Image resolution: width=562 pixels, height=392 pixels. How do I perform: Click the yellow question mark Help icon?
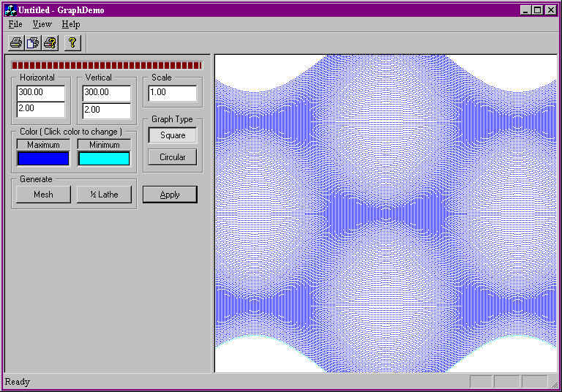(72, 42)
